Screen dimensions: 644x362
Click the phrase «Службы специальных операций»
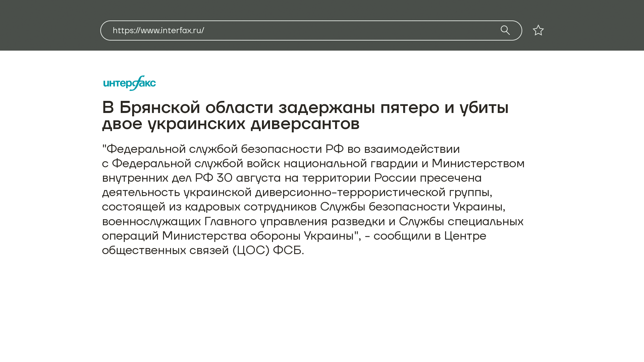(461, 222)
